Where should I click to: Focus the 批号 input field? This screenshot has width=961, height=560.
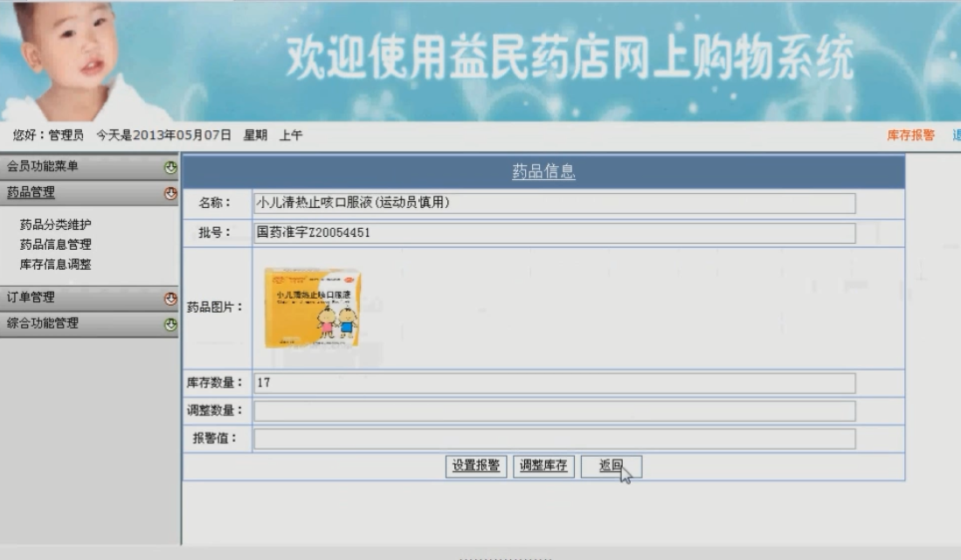[x=555, y=232]
